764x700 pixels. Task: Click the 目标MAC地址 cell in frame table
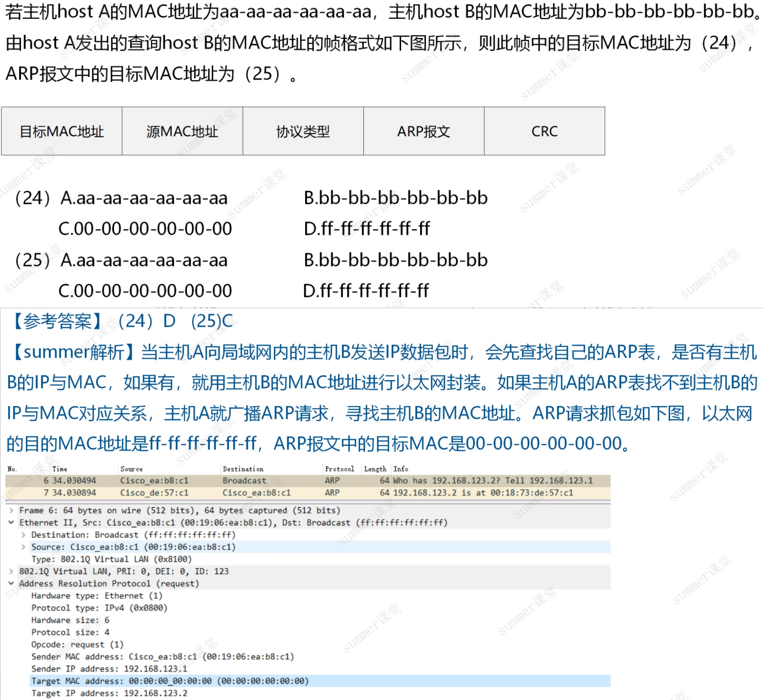(62, 132)
